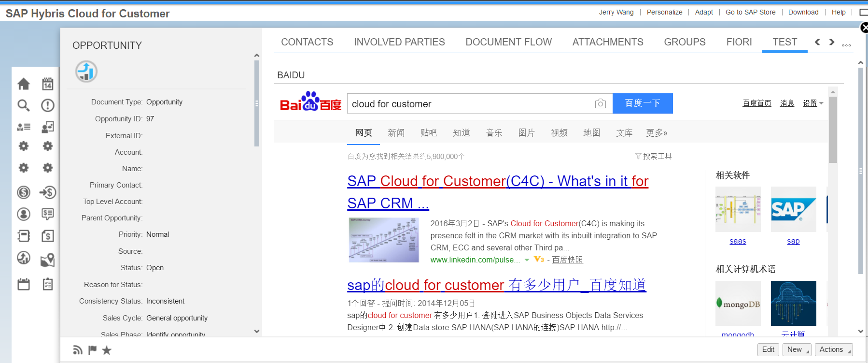The width and height of the screenshot is (868, 363).
Task: Expand the arrow next to linkedin URL
Action: (x=527, y=260)
